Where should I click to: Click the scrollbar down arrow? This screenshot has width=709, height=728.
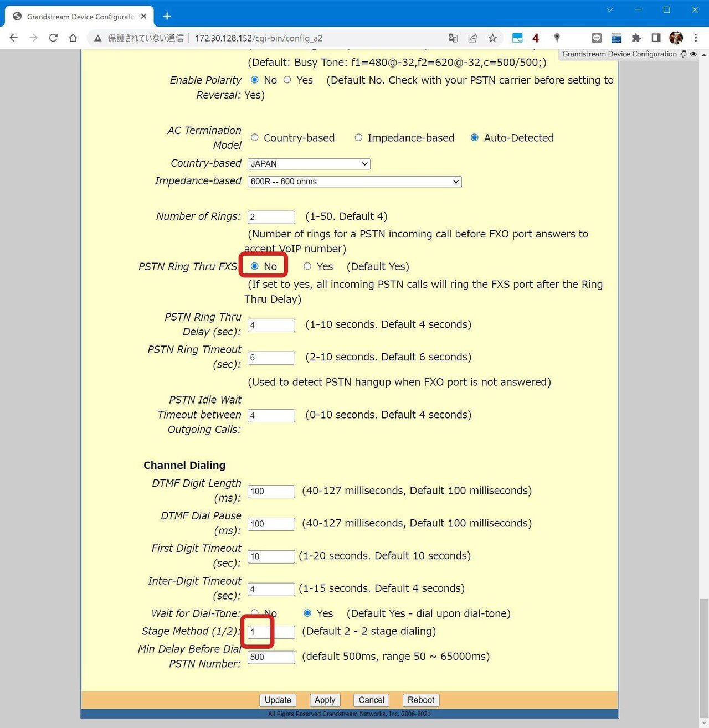pyautogui.click(x=704, y=723)
